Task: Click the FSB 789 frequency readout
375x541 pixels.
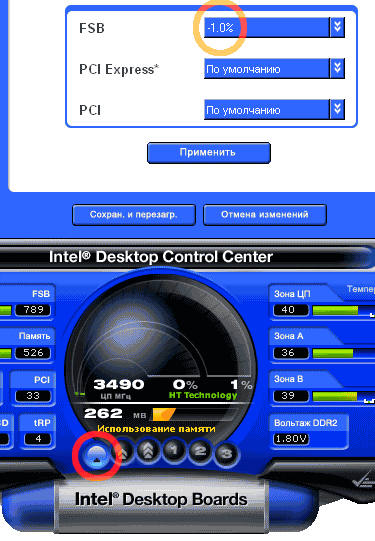Action: tap(33, 310)
